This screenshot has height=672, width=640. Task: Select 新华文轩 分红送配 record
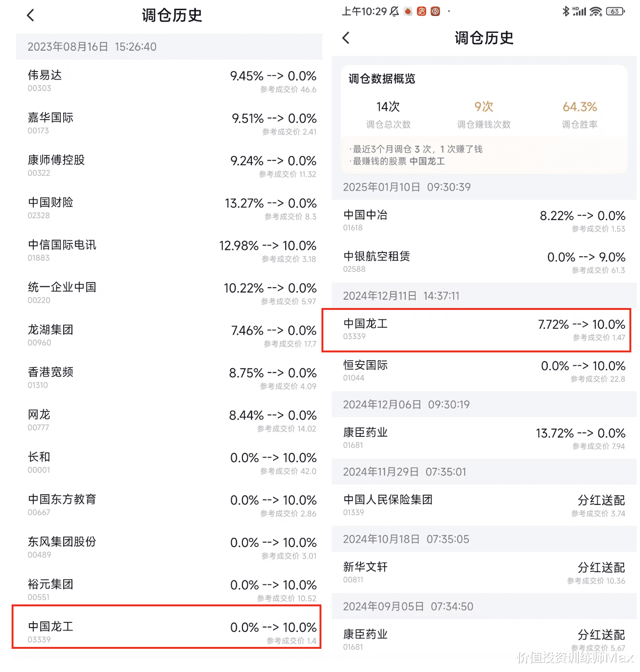[483, 573]
